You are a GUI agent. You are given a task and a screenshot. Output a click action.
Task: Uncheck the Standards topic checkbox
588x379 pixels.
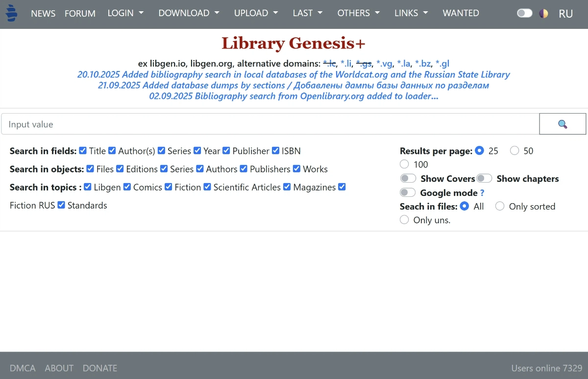click(x=61, y=205)
